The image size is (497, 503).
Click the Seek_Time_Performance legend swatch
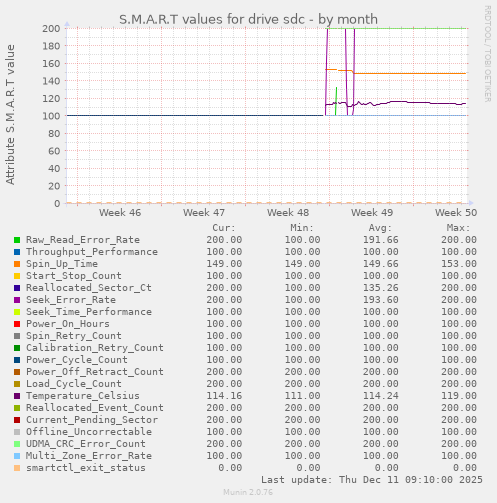pos(17,312)
